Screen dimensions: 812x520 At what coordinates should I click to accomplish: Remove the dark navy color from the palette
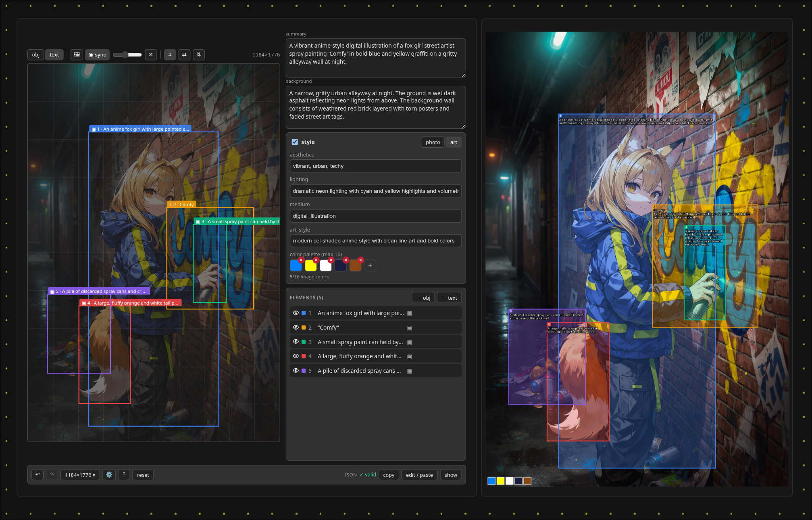tap(346, 260)
